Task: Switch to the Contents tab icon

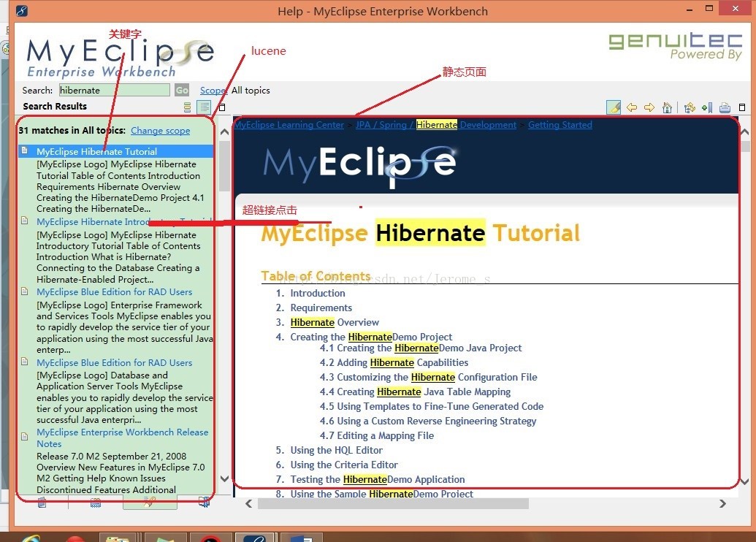Action: 42,503
